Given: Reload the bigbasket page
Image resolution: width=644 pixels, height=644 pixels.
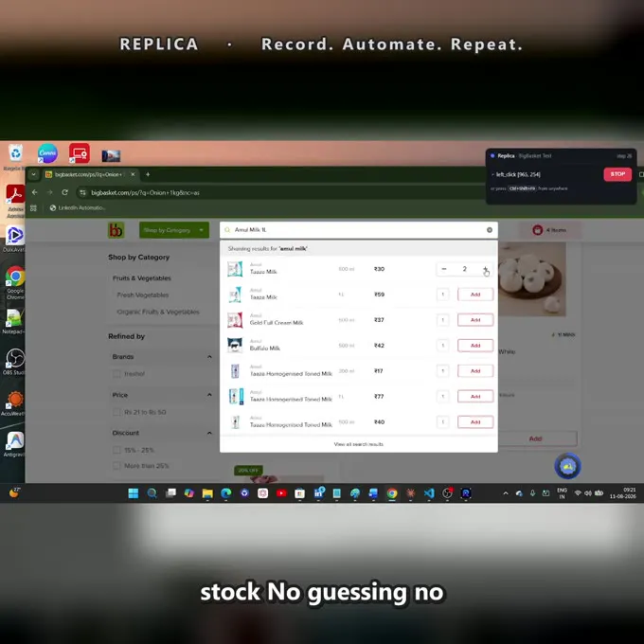Looking at the screenshot, I should (x=65, y=192).
